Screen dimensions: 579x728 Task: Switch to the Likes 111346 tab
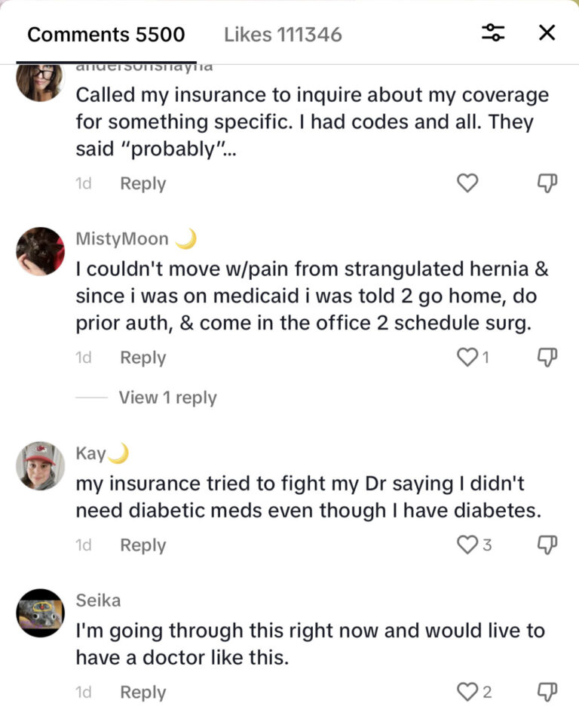(281, 33)
